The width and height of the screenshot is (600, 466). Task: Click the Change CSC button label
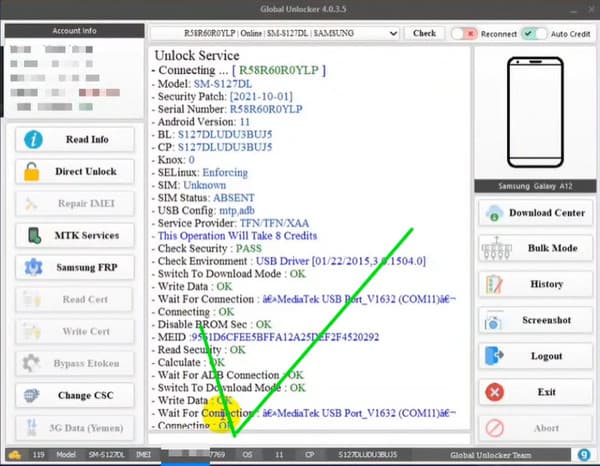[86, 395]
